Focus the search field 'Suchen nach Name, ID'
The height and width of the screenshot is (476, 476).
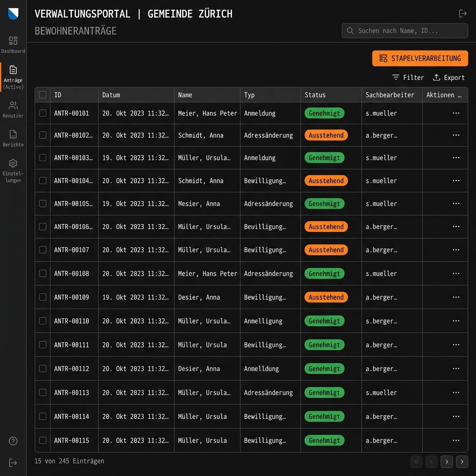click(x=404, y=31)
